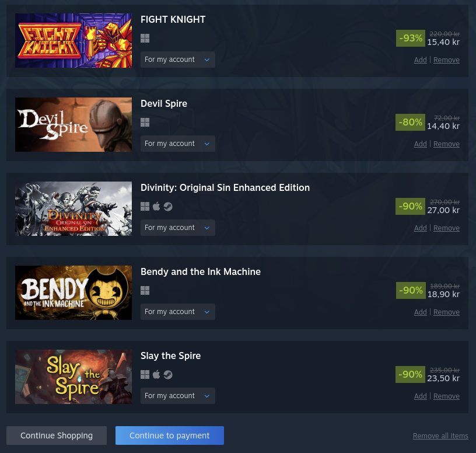This screenshot has height=453, width=476.
Task: Click the Windows icon under Slay the Spire
Action: [145, 375]
